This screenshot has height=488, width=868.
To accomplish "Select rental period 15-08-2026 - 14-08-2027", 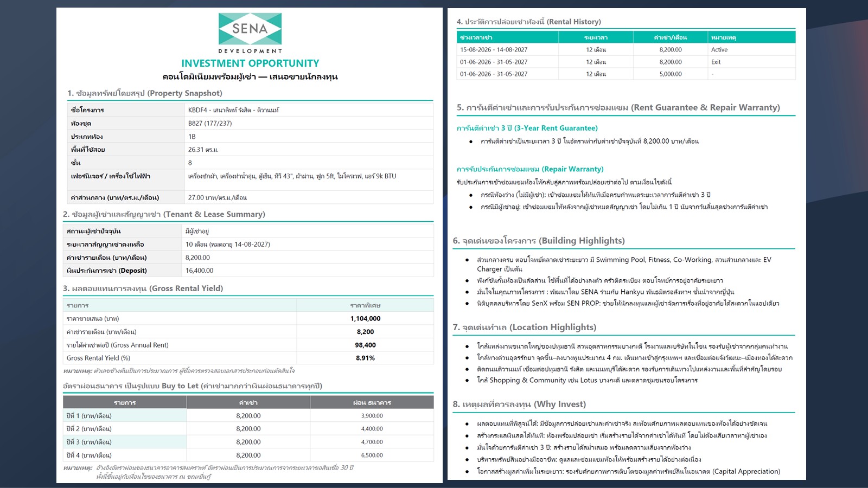I will 494,49.
